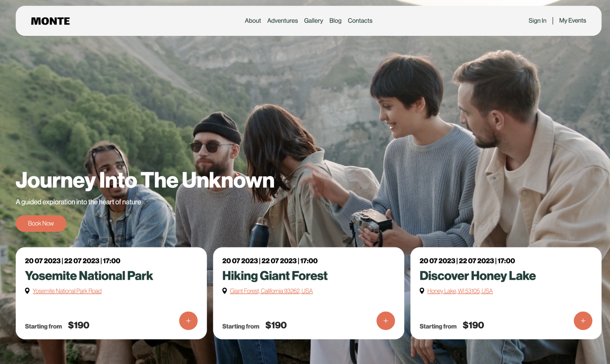Click the MONTE logo
The image size is (610, 364).
click(x=50, y=21)
